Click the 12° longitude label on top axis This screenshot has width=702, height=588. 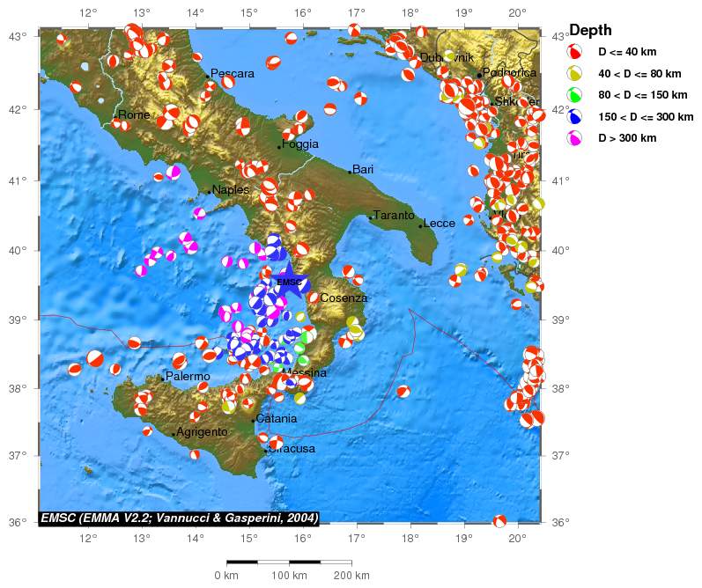click(89, 12)
